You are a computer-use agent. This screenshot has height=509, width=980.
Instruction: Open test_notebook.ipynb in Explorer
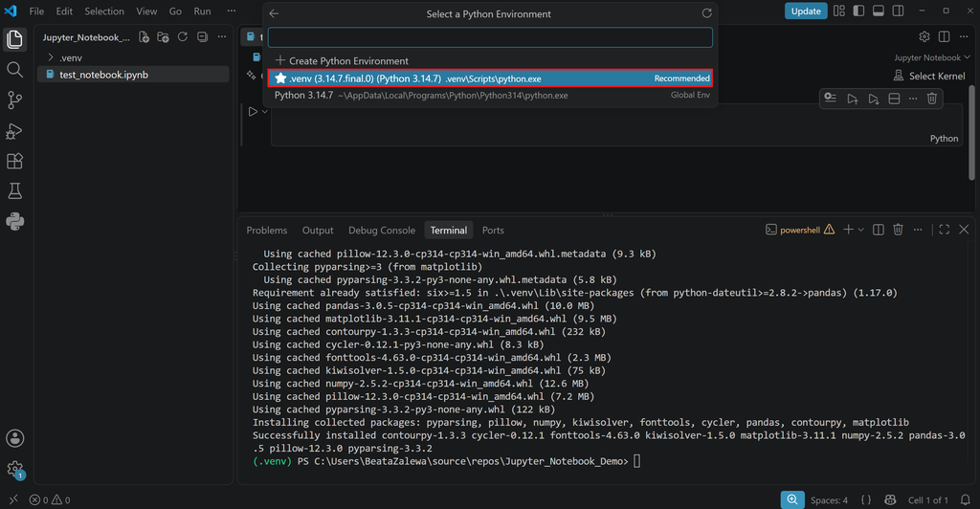pos(133,75)
